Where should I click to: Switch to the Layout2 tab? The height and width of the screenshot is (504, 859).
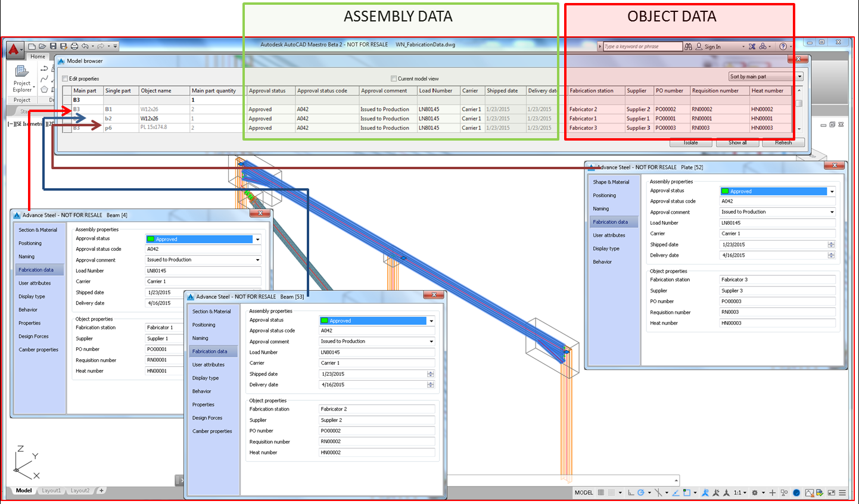point(80,491)
